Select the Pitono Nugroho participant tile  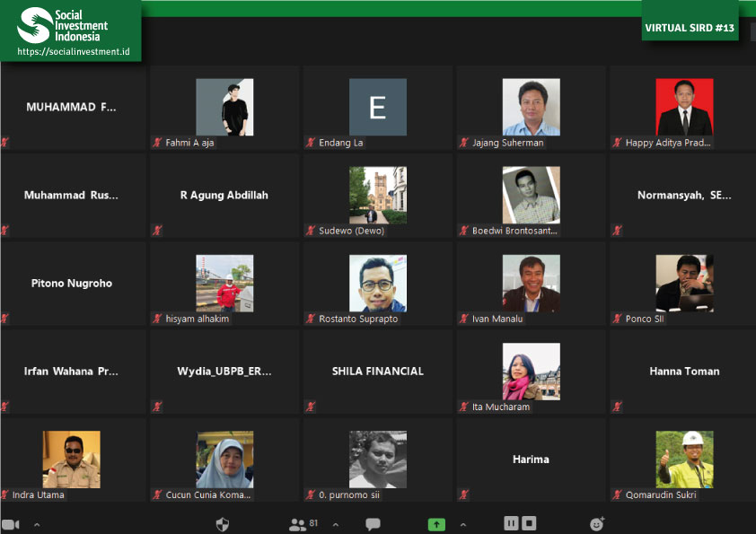pyautogui.click(x=72, y=283)
